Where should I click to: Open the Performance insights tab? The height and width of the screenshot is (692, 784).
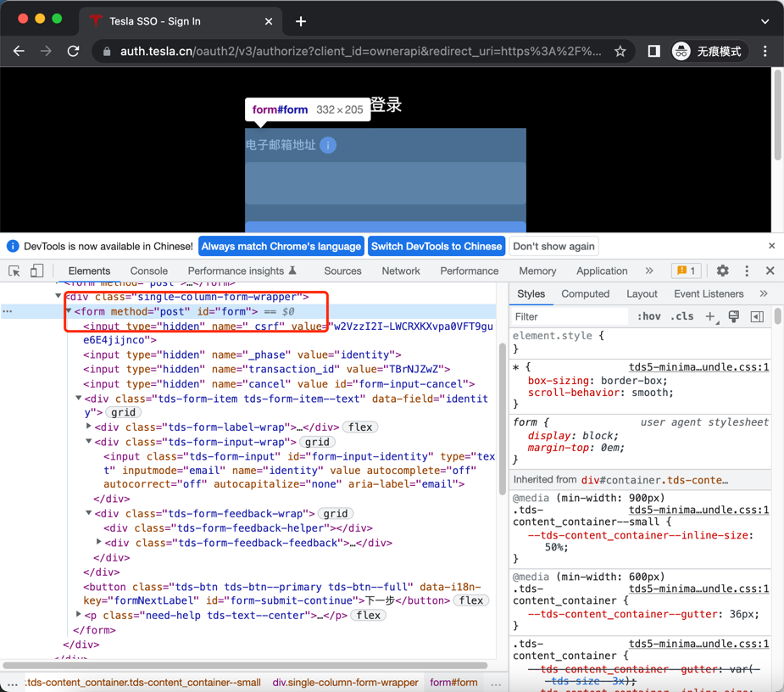242,271
